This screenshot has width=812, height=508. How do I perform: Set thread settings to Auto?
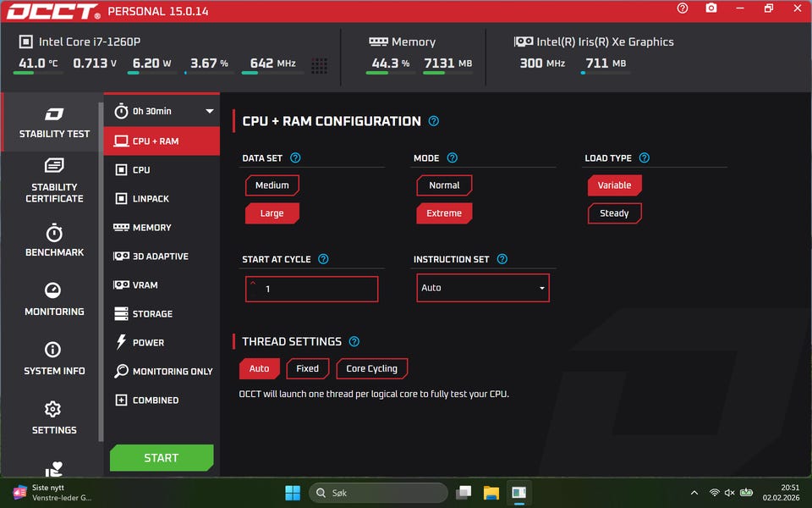(259, 368)
